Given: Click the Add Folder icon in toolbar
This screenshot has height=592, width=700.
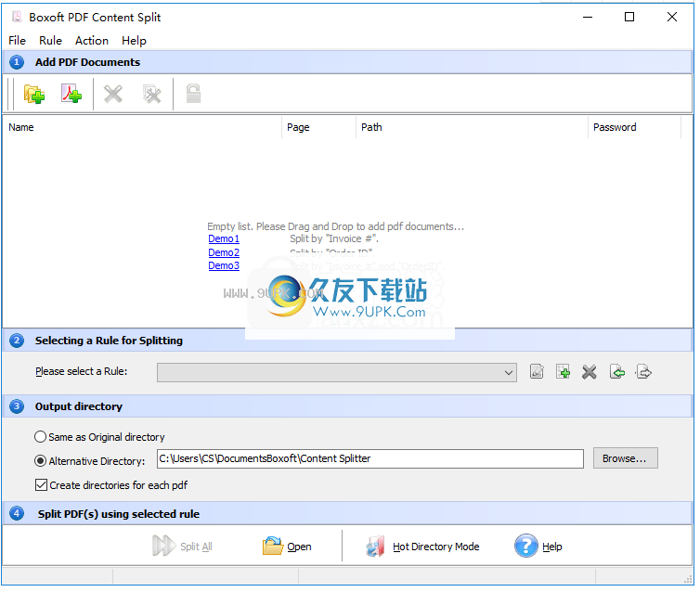Looking at the screenshot, I should pyautogui.click(x=34, y=94).
